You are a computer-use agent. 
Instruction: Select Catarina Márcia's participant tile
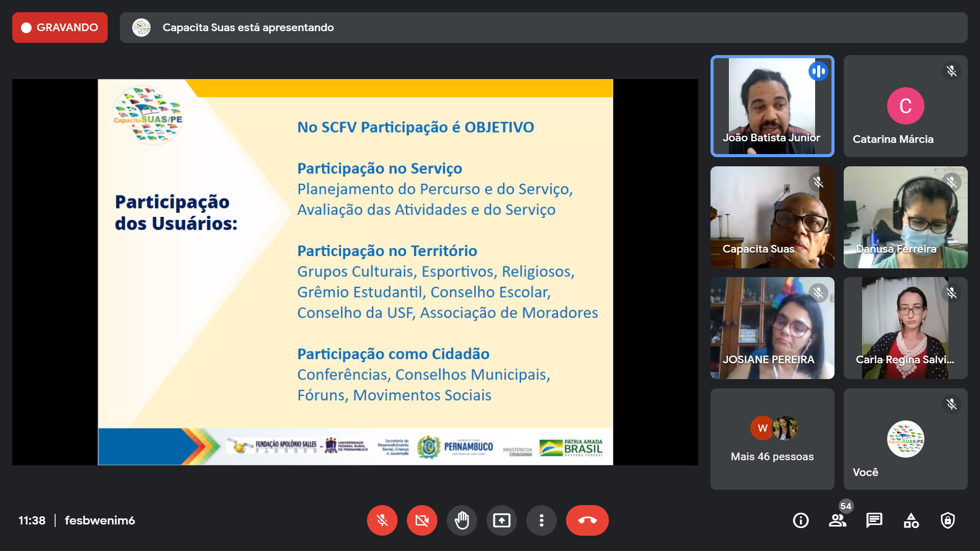click(905, 106)
